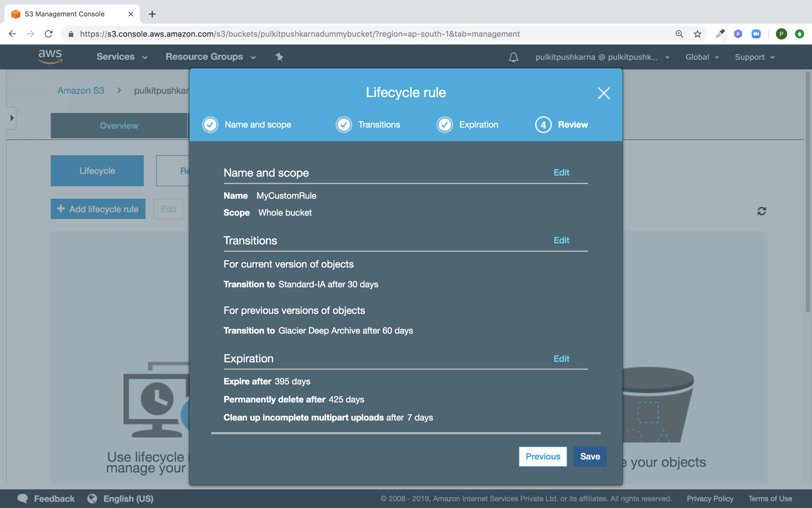Switch to the Overview tab

(x=119, y=126)
